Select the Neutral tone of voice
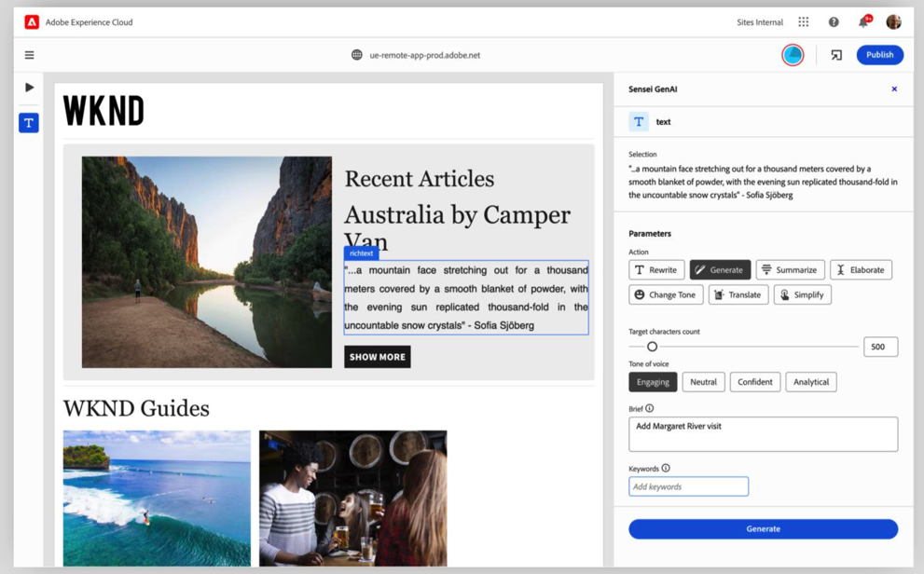Screen dimensions: 924x574 click(703, 382)
